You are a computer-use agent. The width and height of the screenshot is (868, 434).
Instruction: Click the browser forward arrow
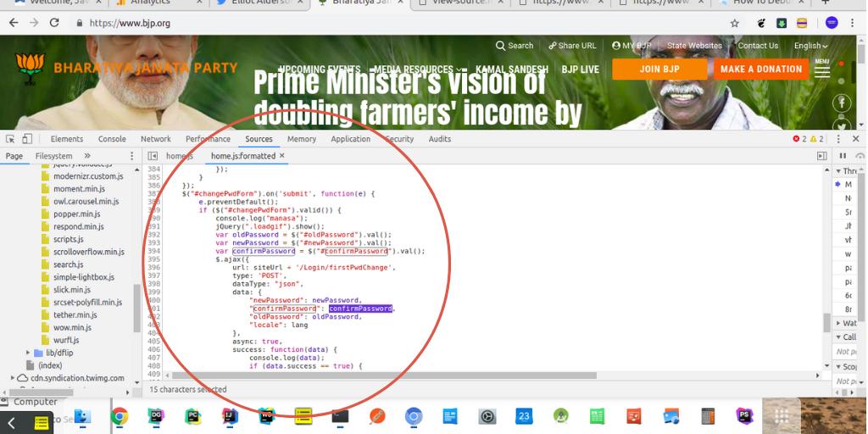point(34,23)
